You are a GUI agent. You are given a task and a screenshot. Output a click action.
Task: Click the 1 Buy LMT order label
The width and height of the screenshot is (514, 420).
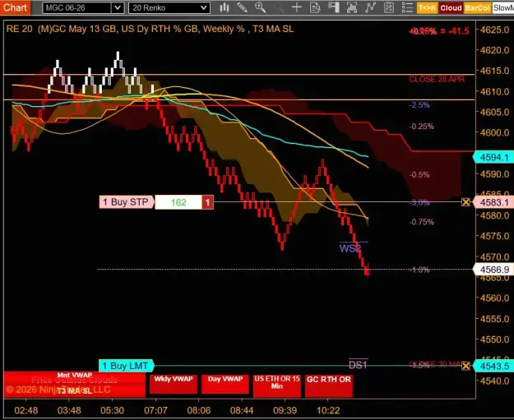tap(126, 366)
